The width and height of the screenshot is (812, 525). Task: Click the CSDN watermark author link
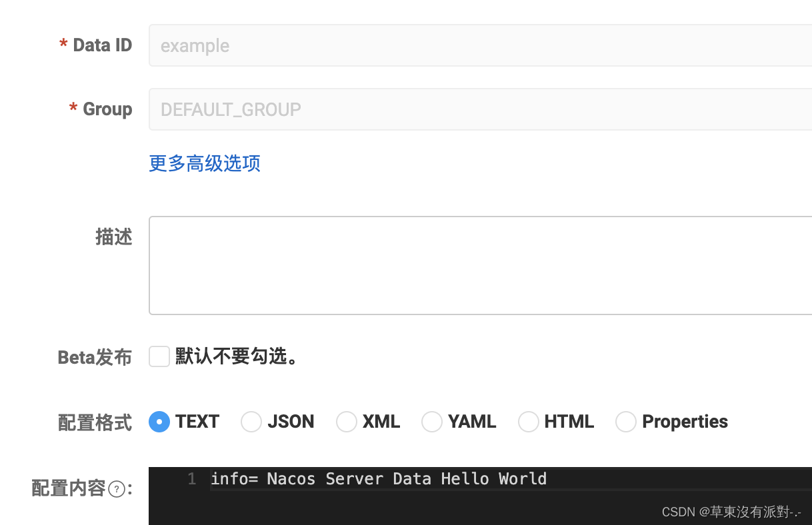[731, 512]
